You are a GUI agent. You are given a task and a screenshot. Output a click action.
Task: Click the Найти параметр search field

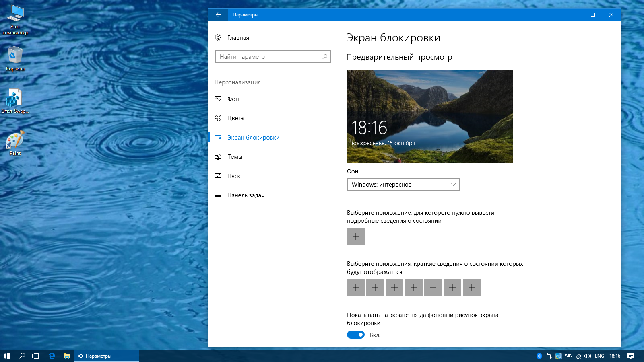click(x=273, y=57)
